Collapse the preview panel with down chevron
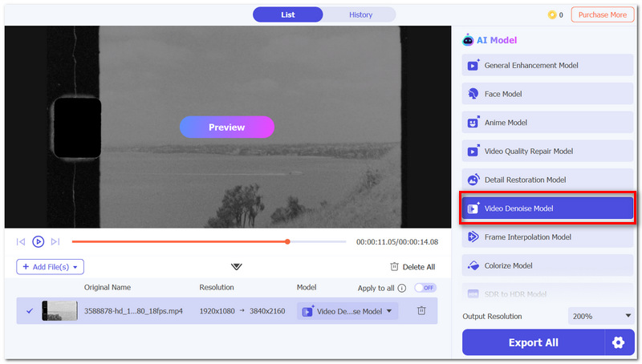Image resolution: width=642 pixels, height=364 pixels. pyautogui.click(x=236, y=267)
